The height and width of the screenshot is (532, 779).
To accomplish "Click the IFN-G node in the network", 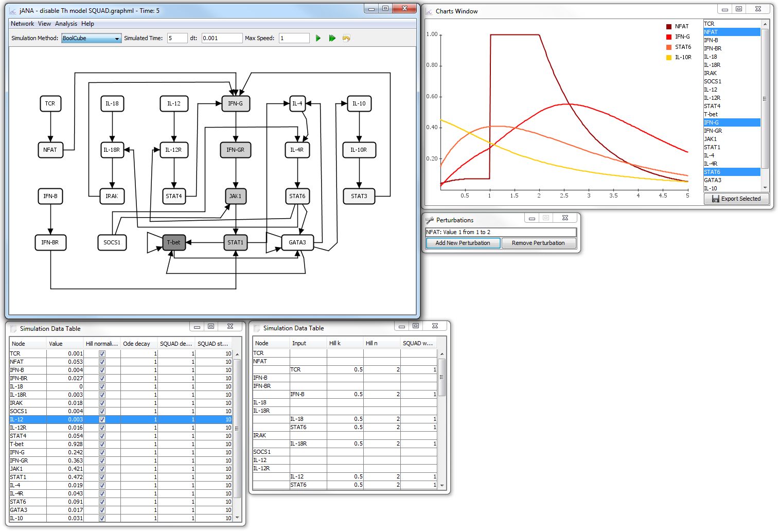I will [x=235, y=103].
